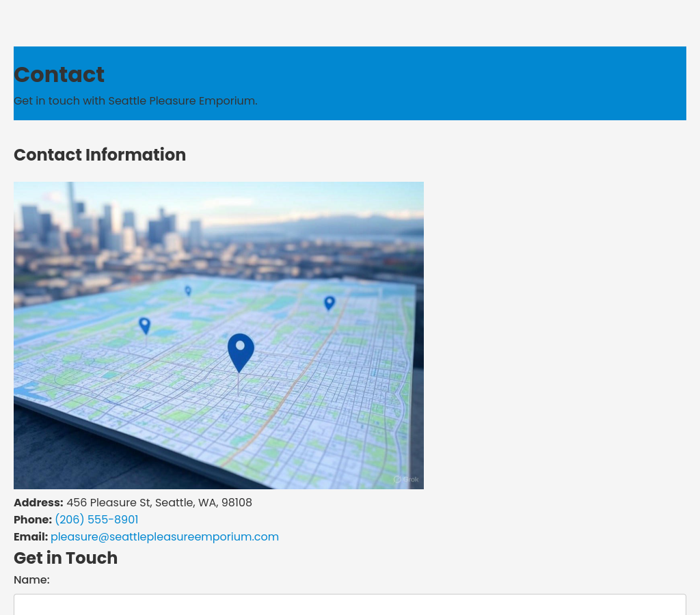Click the bold Phone: label

click(x=33, y=519)
